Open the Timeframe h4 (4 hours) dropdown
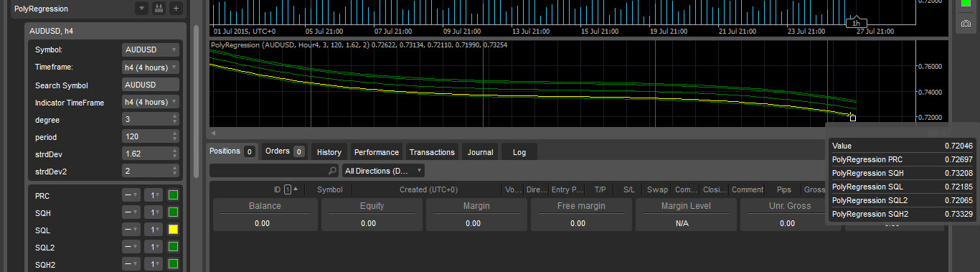 pyautogui.click(x=151, y=67)
